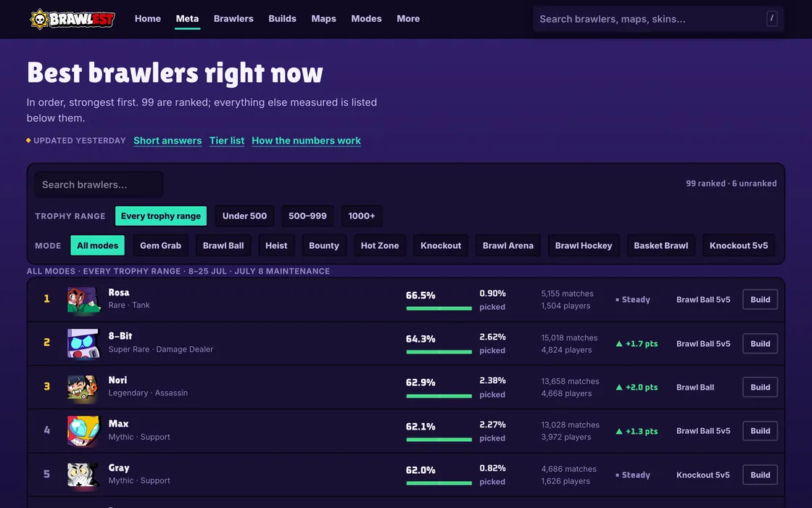Filter by Brawl Ball mode
The height and width of the screenshot is (508, 812).
223,245
